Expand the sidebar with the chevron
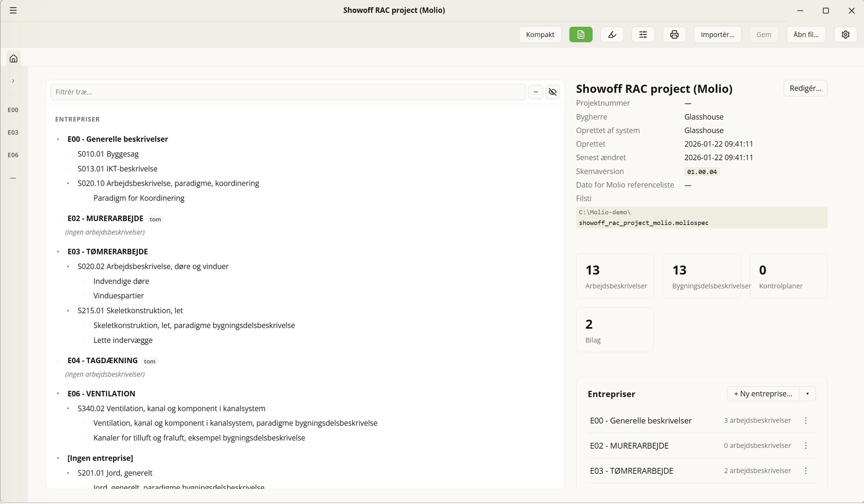This screenshot has height=504, width=864. pyautogui.click(x=13, y=81)
